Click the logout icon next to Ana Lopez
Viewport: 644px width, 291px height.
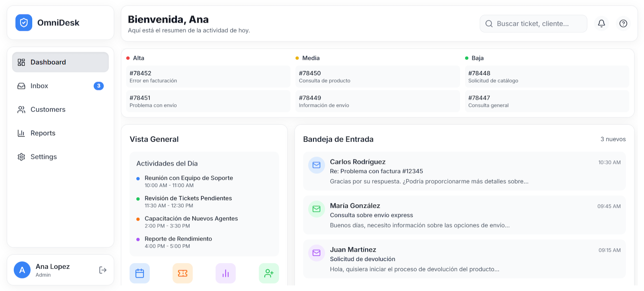[x=103, y=270]
